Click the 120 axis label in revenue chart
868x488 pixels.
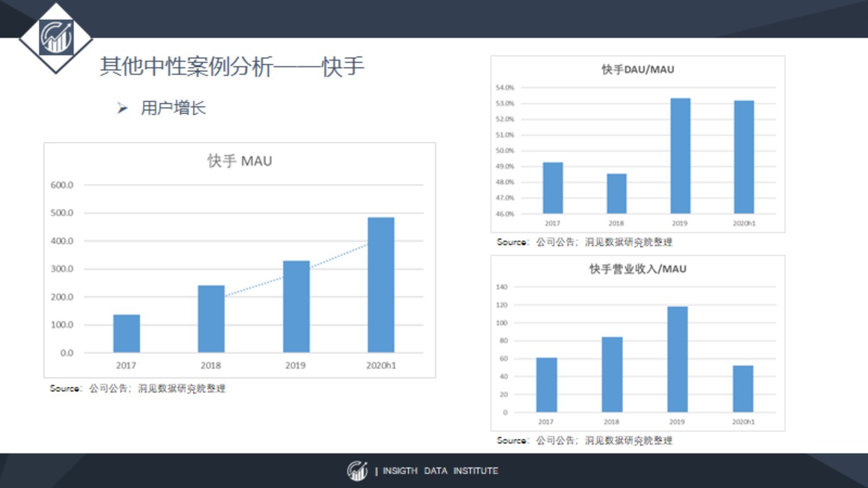pos(502,305)
